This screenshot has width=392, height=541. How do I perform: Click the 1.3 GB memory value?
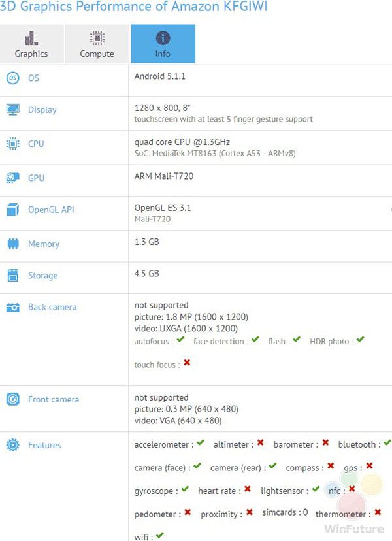pos(146,242)
